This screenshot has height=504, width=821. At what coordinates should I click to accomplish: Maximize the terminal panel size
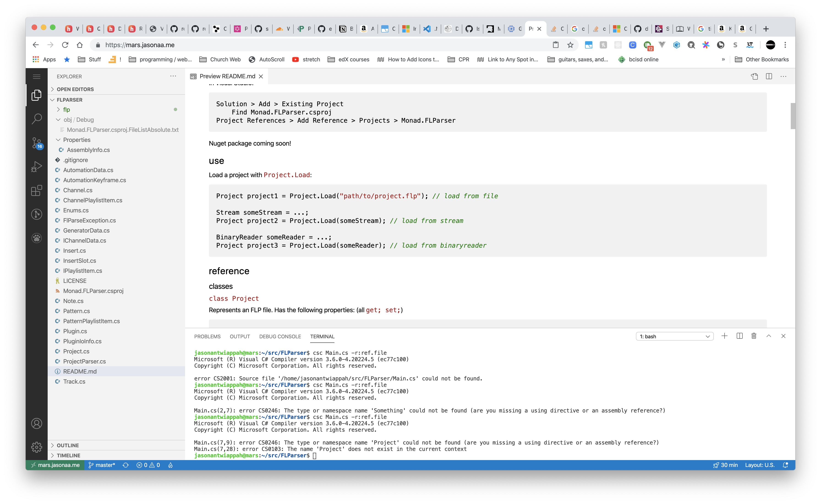click(x=768, y=336)
